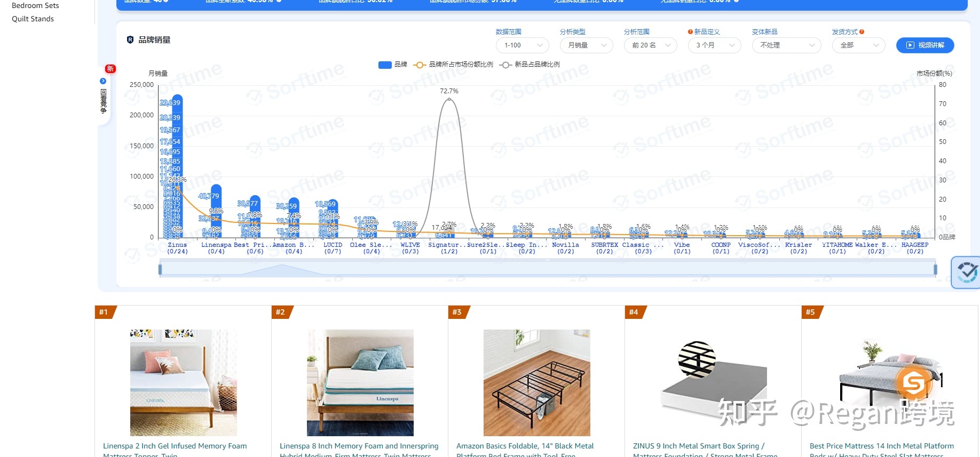Viewport: 980px width, 457px height.
Task: Click the blue arrow icon on 回看竞争 tab
Action: pyautogui.click(x=103, y=81)
